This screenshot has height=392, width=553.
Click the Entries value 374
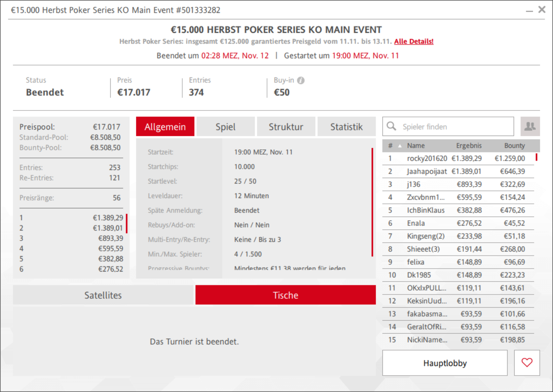(x=196, y=92)
